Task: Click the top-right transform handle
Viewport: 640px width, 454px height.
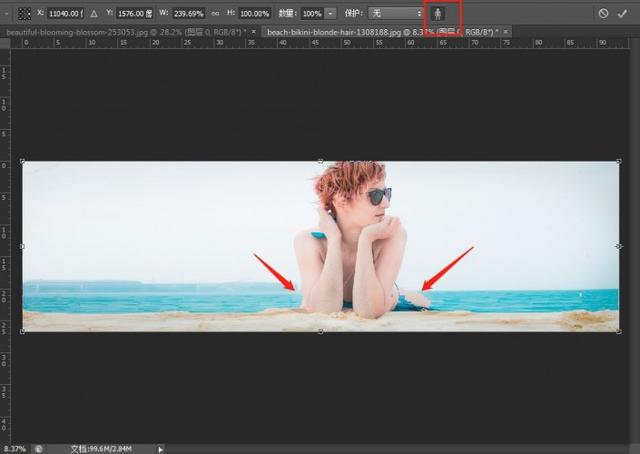Action: coord(619,162)
